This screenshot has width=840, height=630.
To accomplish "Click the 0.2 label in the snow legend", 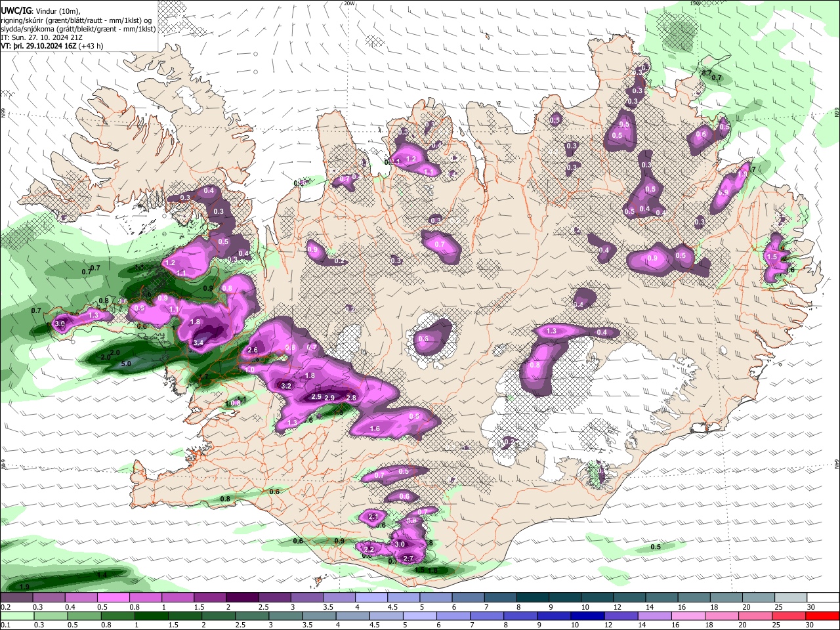I will [6, 607].
